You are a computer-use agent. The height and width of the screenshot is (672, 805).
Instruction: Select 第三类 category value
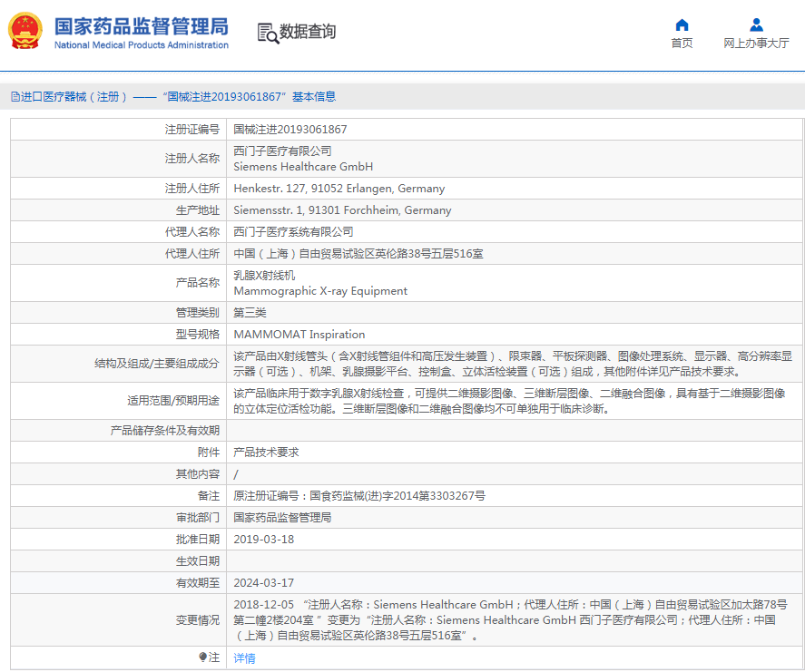(250, 312)
